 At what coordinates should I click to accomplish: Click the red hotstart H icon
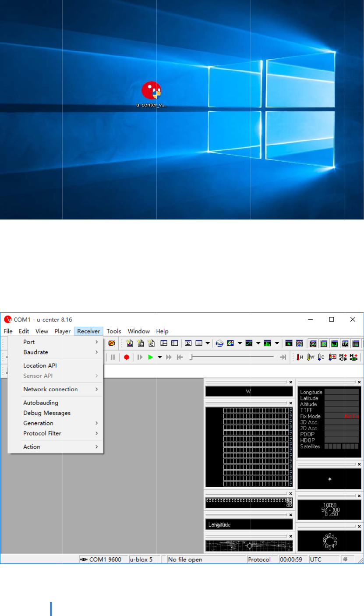click(300, 357)
